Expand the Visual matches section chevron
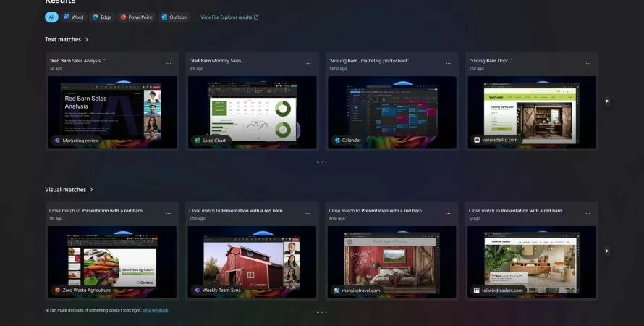The width and height of the screenshot is (644, 326). coord(91,190)
